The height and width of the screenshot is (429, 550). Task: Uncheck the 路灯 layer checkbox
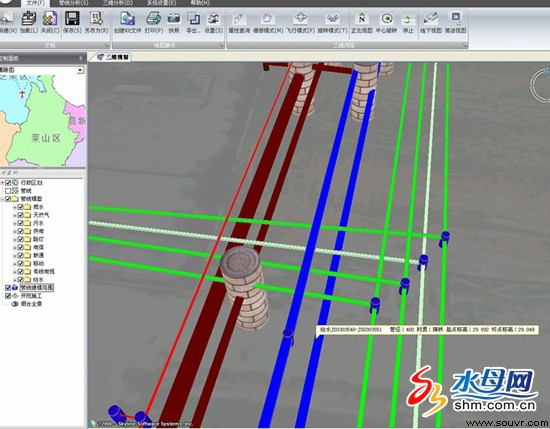click(20, 239)
